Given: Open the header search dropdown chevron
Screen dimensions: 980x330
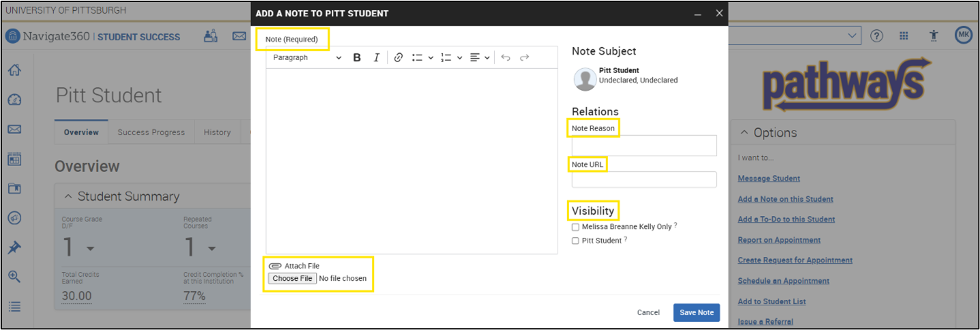Looking at the screenshot, I should coord(852,35).
